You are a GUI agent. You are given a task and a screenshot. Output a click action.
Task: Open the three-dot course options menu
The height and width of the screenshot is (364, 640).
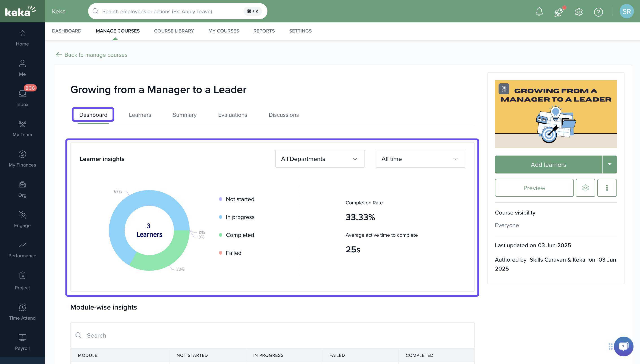tap(607, 188)
